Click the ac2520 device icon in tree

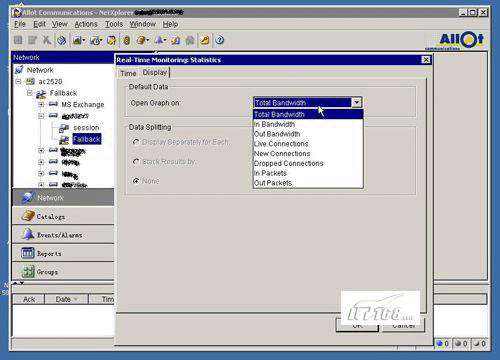(x=31, y=81)
